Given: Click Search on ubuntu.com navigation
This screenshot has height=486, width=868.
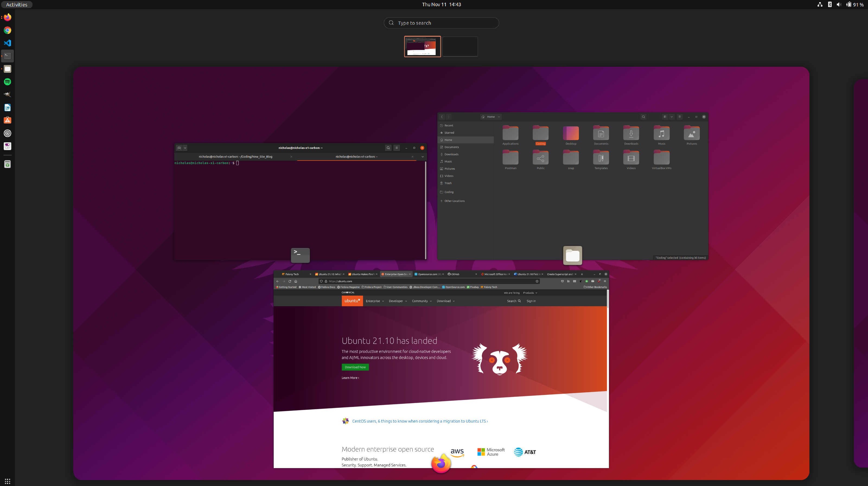Looking at the screenshot, I should (x=514, y=301).
